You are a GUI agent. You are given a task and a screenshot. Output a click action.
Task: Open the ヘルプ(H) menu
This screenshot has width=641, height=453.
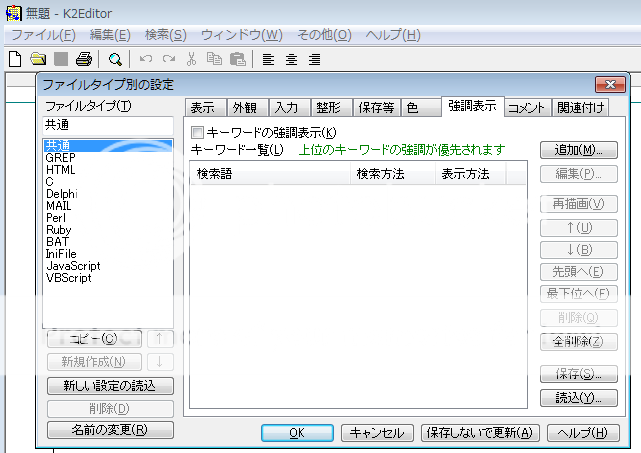(393, 35)
